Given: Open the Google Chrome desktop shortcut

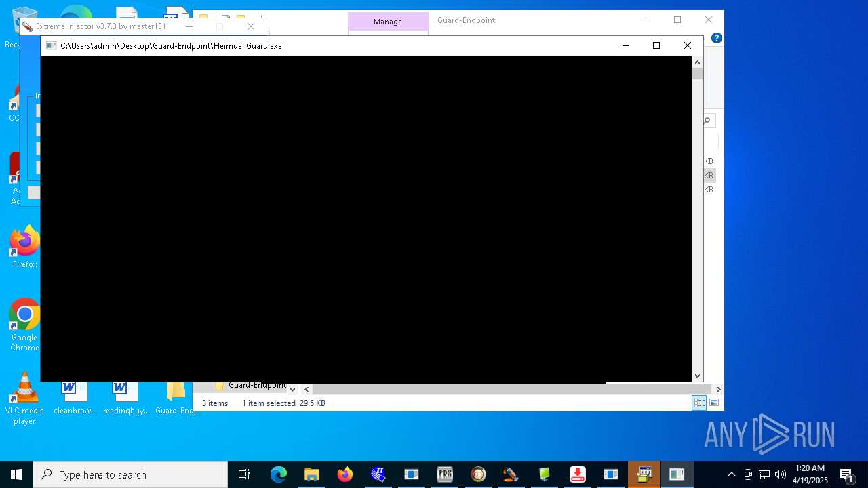Looking at the screenshot, I should (x=24, y=325).
